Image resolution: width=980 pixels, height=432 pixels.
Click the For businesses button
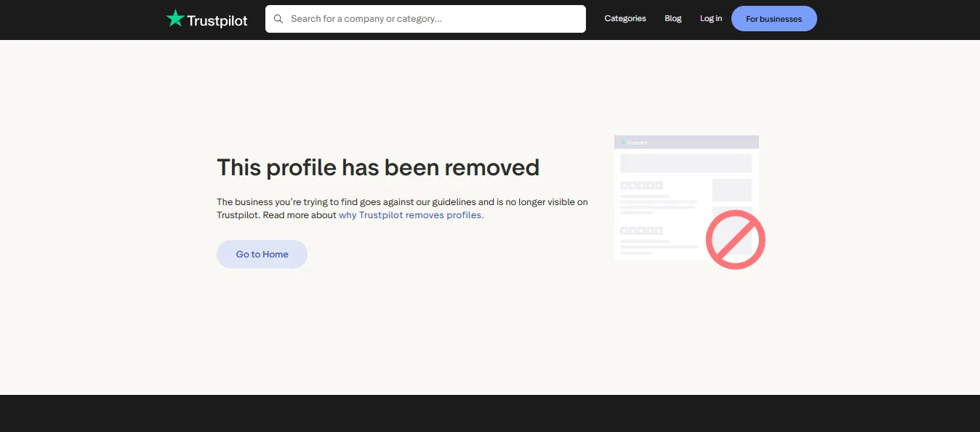pyautogui.click(x=774, y=19)
